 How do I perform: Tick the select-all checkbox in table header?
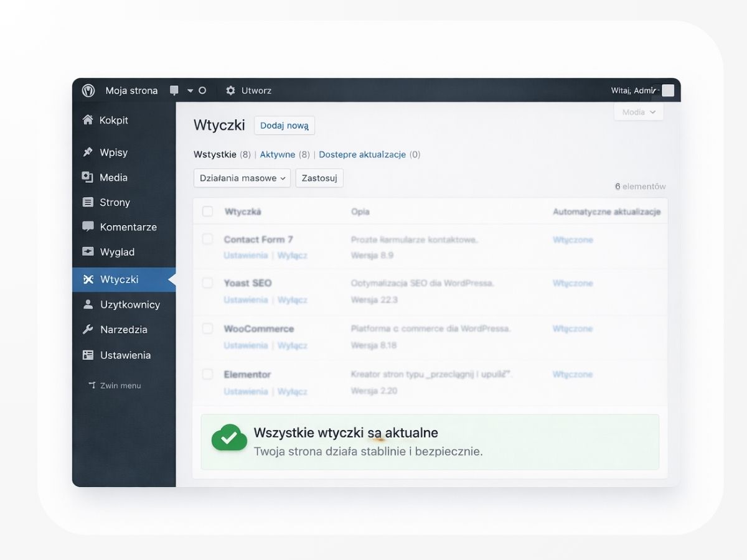[x=207, y=212]
